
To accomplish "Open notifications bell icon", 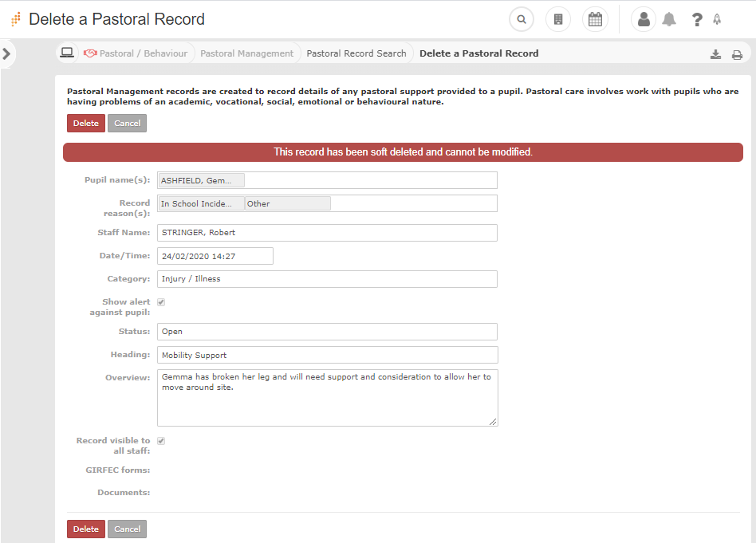I will [x=669, y=20].
